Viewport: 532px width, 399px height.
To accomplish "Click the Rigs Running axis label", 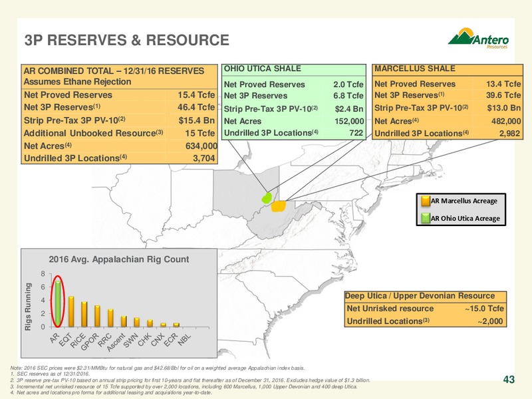I will 28,307.
